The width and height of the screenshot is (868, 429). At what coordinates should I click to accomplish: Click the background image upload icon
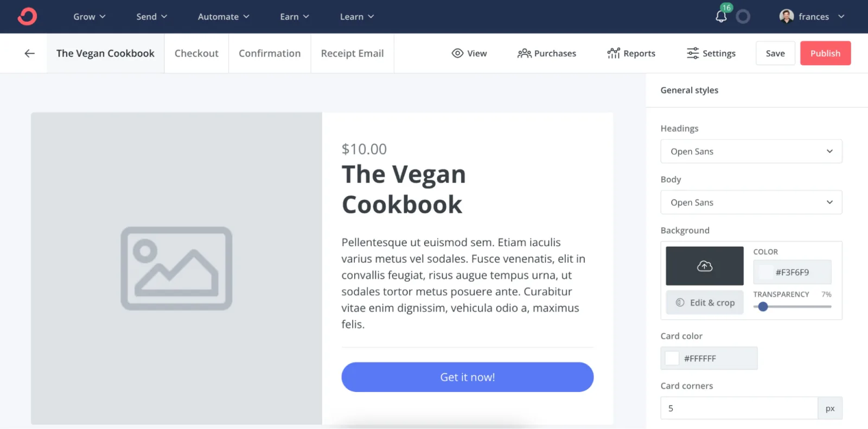[x=705, y=266]
